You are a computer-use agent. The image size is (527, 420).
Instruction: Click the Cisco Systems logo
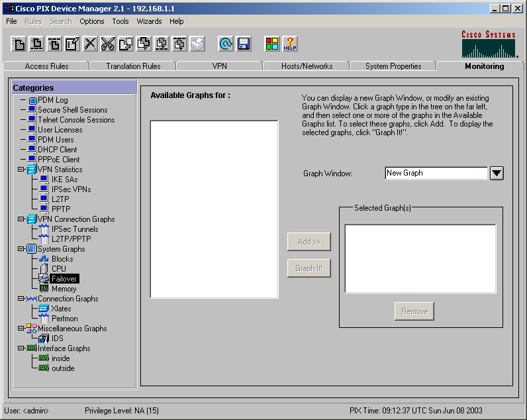pyautogui.click(x=489, y=44)
